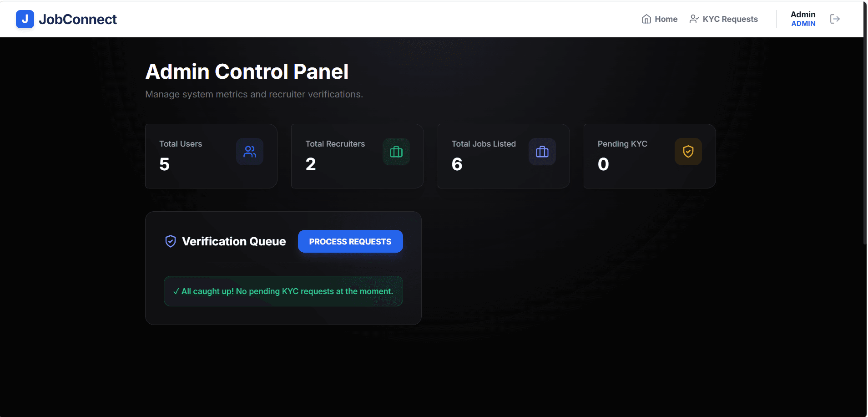Click the JobConnect brand name
Image resolution: width=868 pixels, height=417 pixels.
pyautogui.click(x=78, y=19)
